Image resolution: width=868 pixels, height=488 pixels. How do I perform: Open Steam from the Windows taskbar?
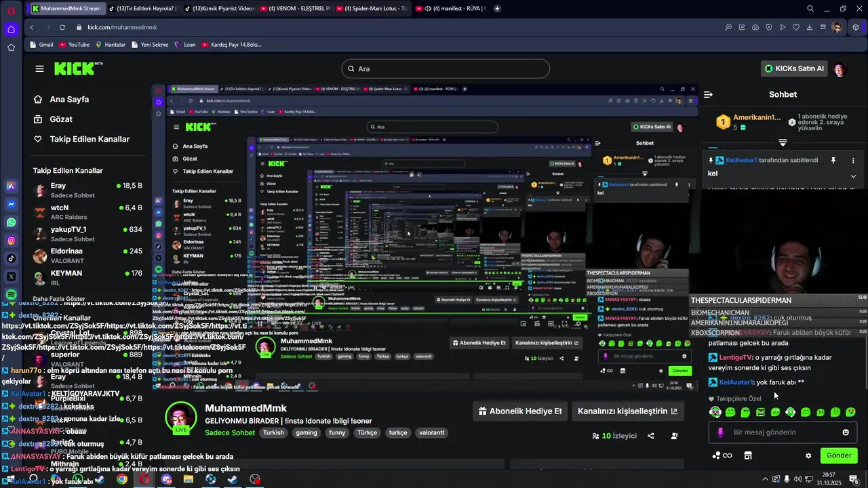tap(233, 479)
